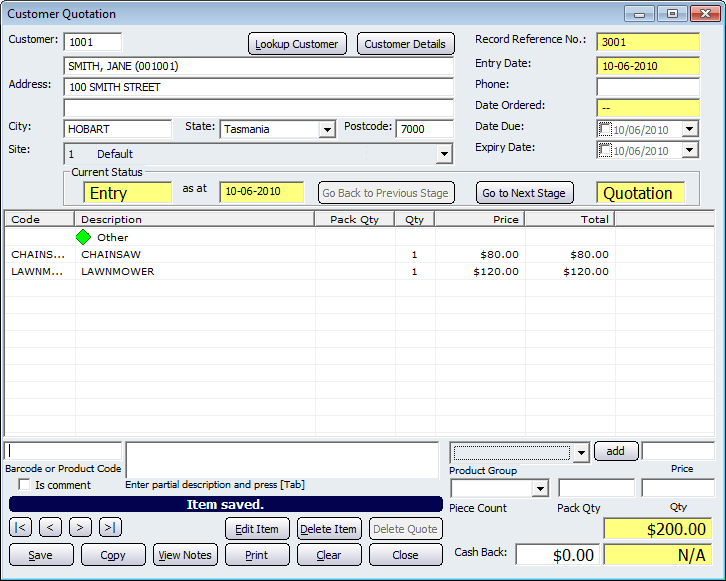
Task: Click Delete Item
Action: pos(329,529)
